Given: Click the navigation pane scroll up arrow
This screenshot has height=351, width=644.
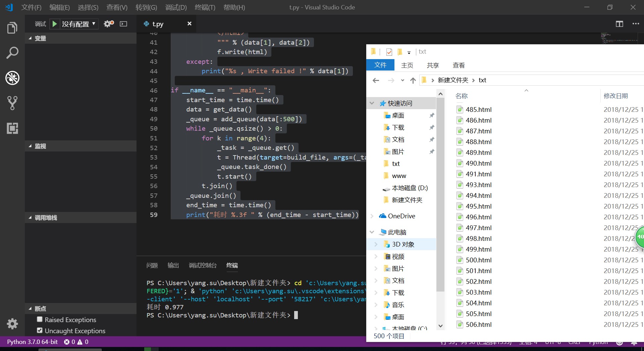Looking at the screenshot, I should point(440,94).
